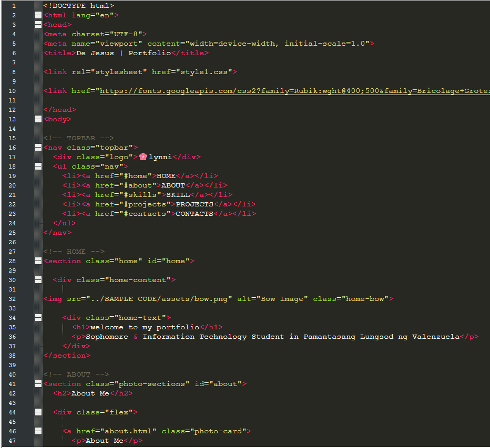Click line number 47 in the gutter
Viewport: 490px width, 448px height.
[x=12, y=441]
